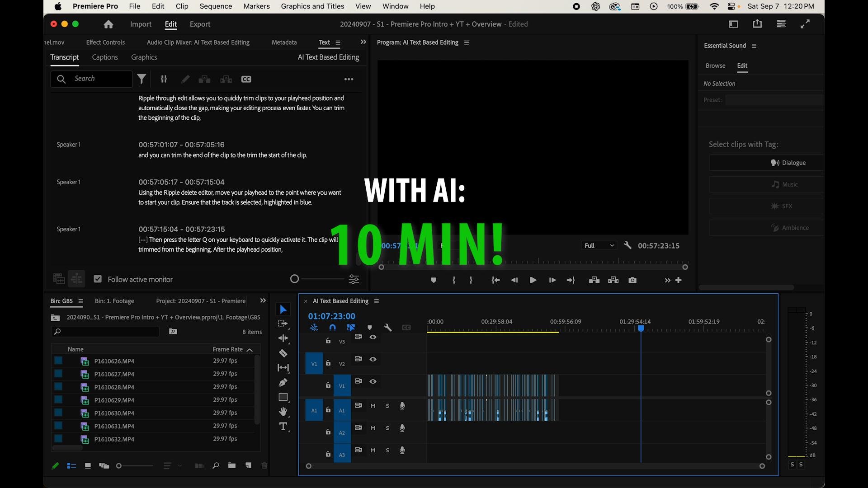Expand project panel overflow tabs chevron
Screen dimensions: 868x488
pyautogui.click(x=263, y=300)
